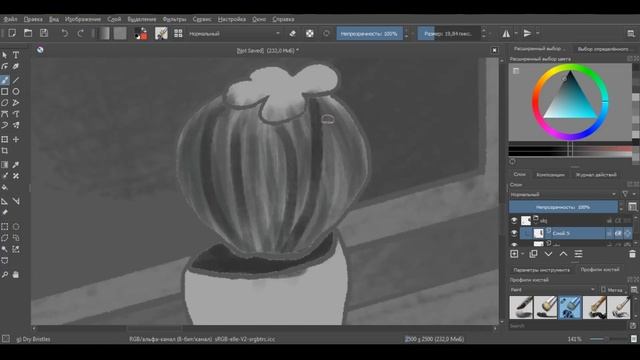Adjust the layer opacity slider
The image size is (640, 360).
point(563,207)
